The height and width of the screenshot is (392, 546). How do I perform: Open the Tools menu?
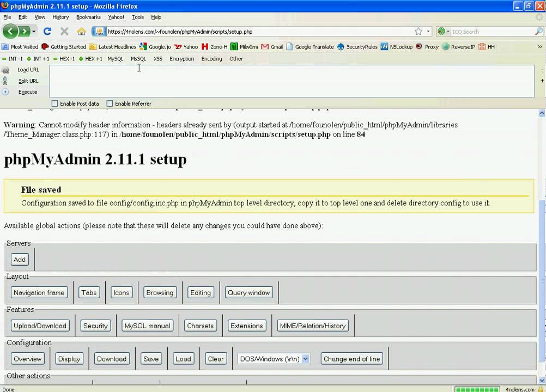tap(138, 17)
